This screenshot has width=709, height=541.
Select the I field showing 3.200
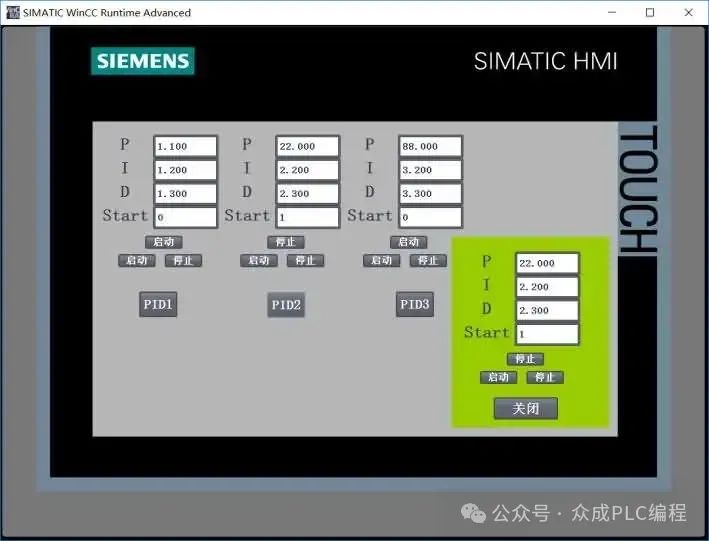pyautogui.click(x=430, y=170)
